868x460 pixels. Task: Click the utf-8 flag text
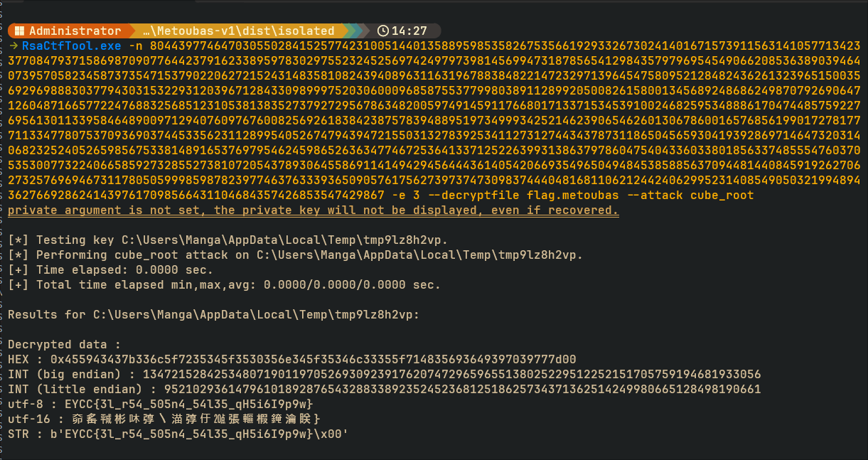pyautogui.click(x=188, y=404)
